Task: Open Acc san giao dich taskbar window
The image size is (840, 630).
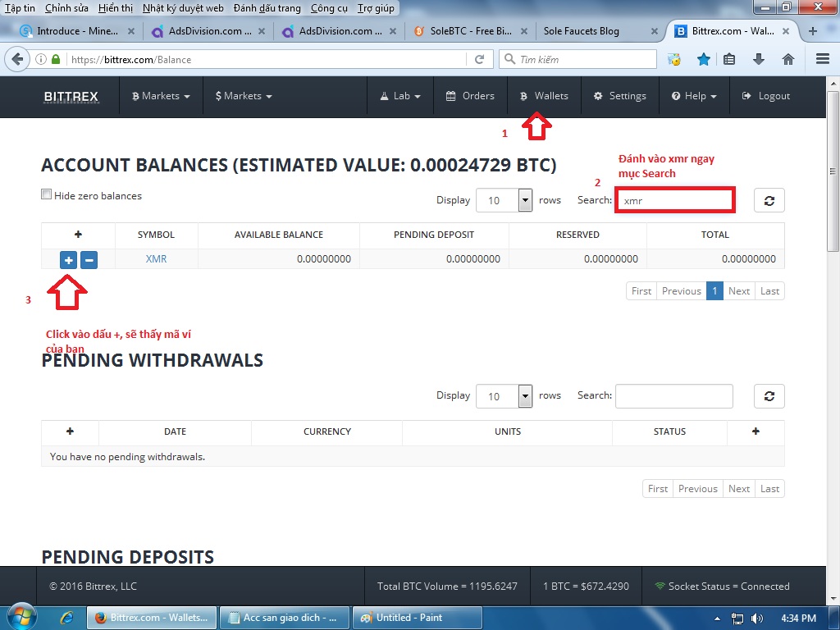Action: point(285,618)
